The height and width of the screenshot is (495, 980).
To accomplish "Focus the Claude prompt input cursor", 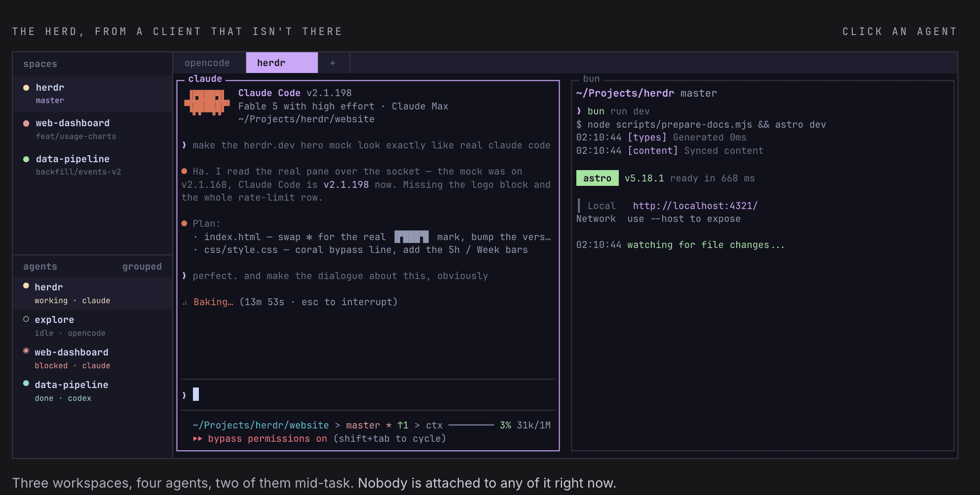I will pos(196,394).
